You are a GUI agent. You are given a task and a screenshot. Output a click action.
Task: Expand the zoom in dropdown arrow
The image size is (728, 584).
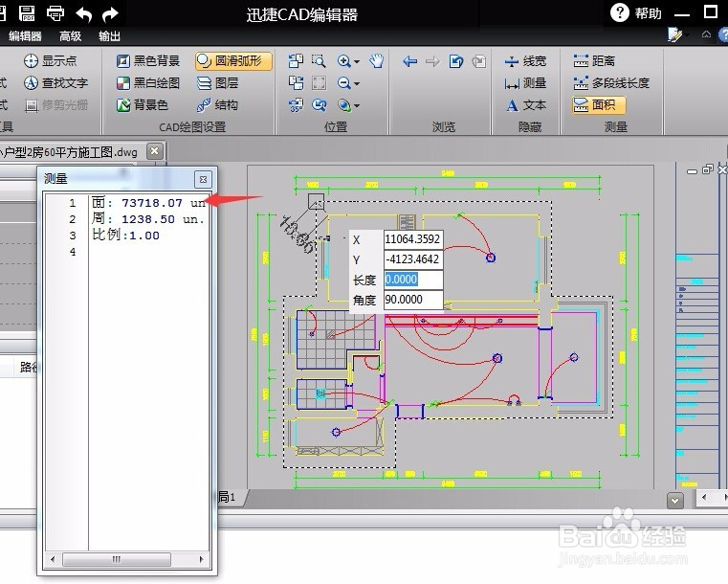[357, 61]
